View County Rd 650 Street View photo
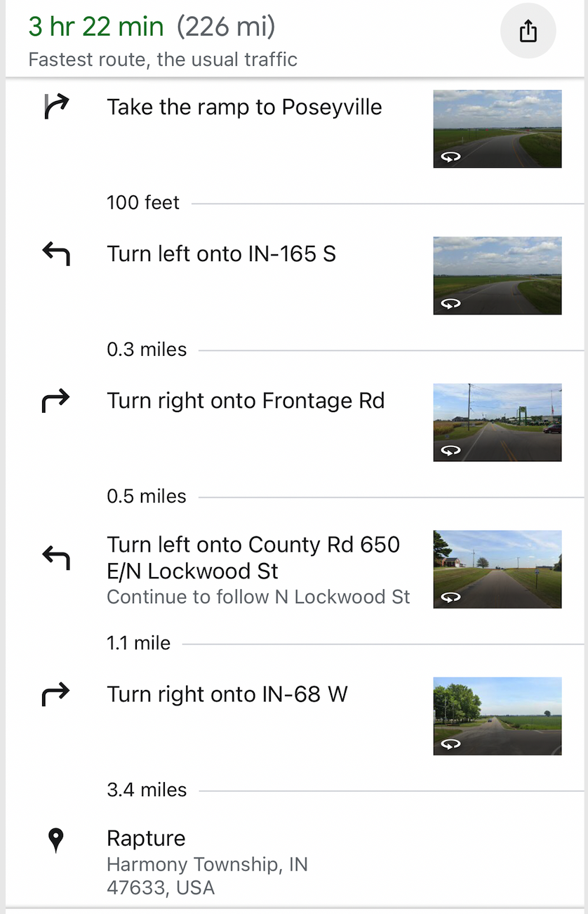The width and height of the screenshot is (588, 914). click(497, 569)
